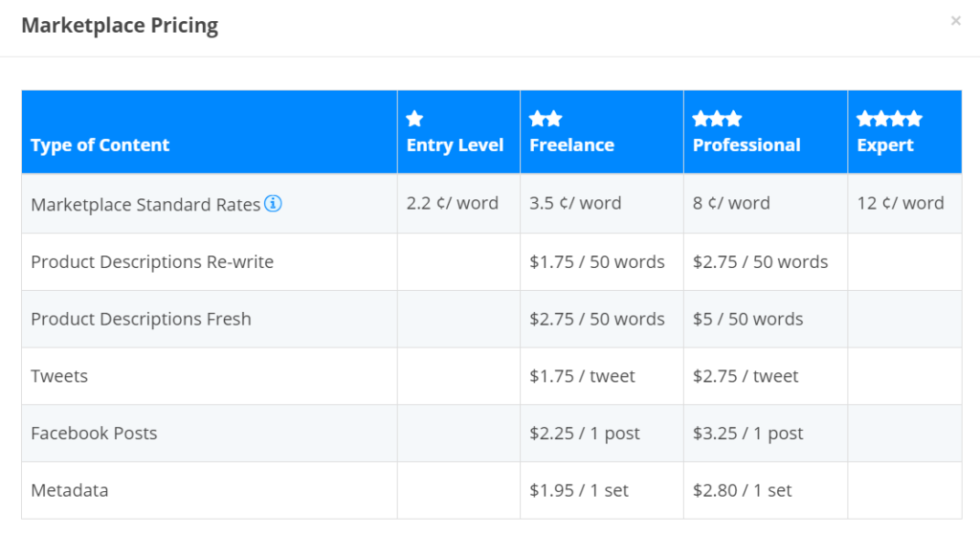Click the single star Entry Level icon

414,118
